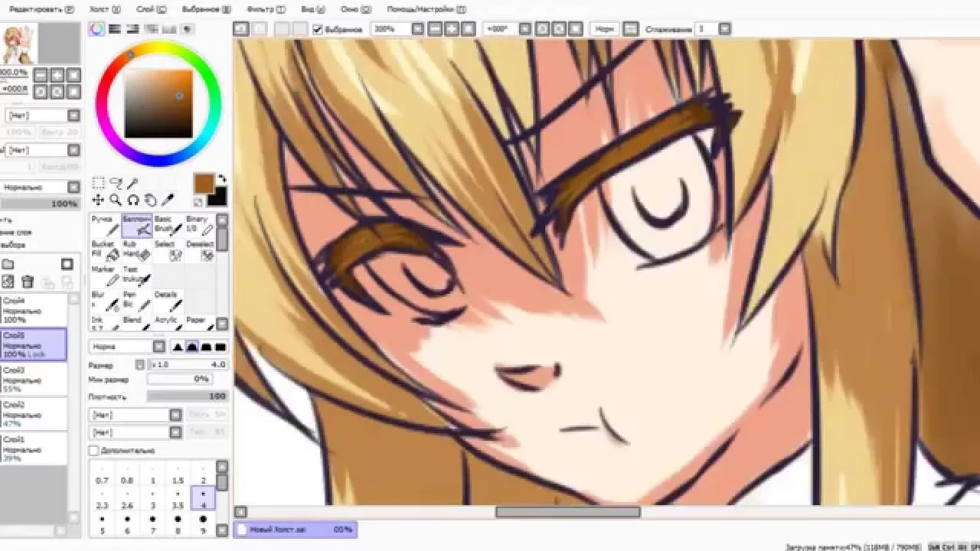This screenshot has height=551, width=980.
Task: Show the color wheel panel
Action: click(96, 29)
